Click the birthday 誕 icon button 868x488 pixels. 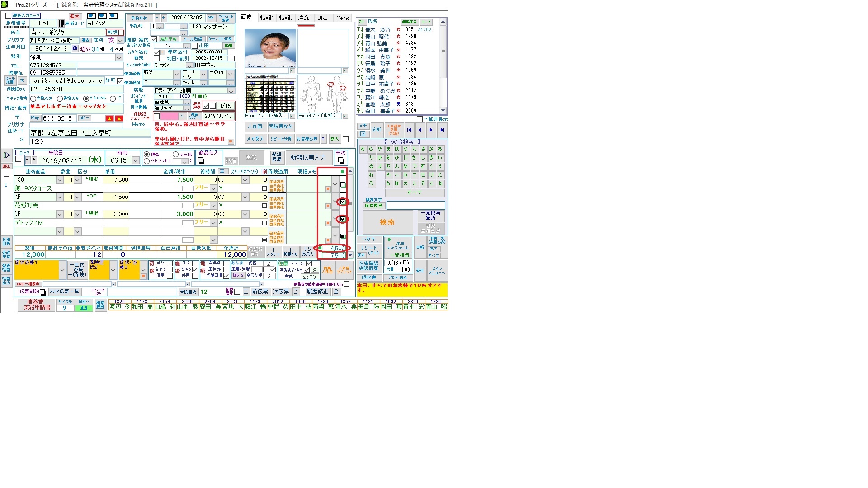[x=75, y=48]
